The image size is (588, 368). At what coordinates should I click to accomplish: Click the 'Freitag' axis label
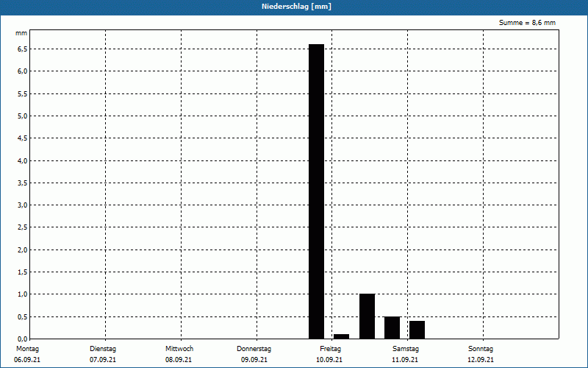pos(330,349)
